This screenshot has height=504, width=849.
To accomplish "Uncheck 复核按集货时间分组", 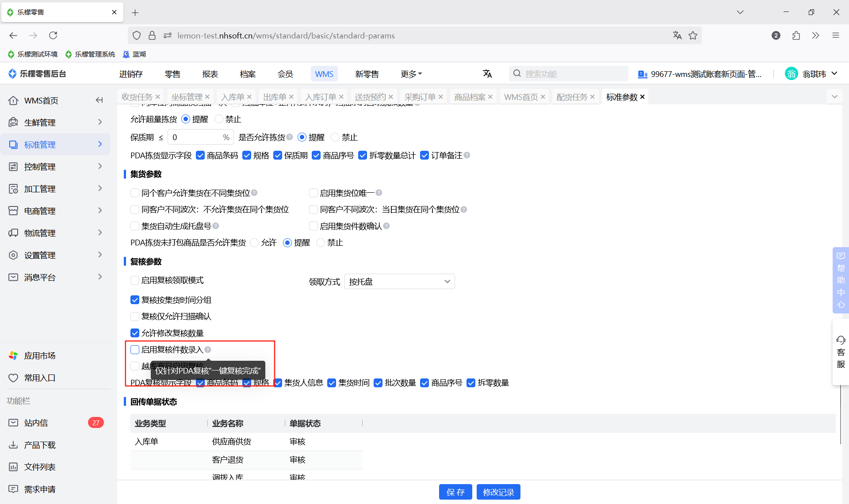I will pos(135,300).
